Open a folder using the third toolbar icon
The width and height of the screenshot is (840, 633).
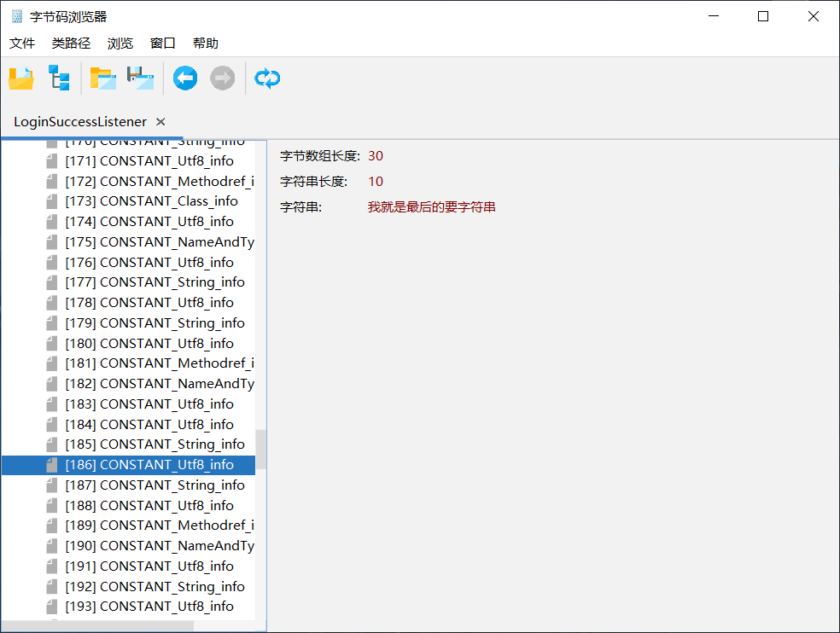click(102, 78)
